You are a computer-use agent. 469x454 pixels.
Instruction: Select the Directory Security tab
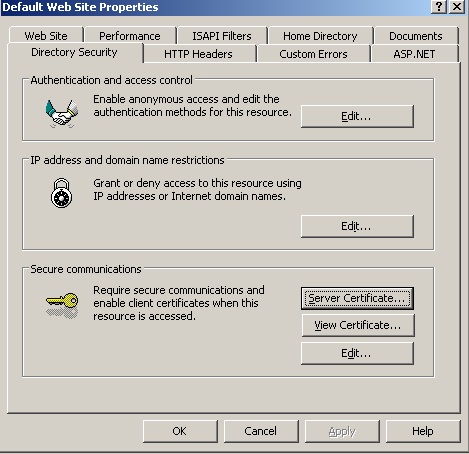coord(74,52)
